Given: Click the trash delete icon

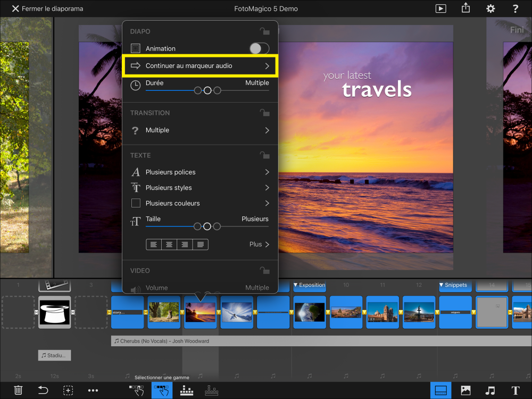Looking at the screenshot, I should [x=18, y=390].
